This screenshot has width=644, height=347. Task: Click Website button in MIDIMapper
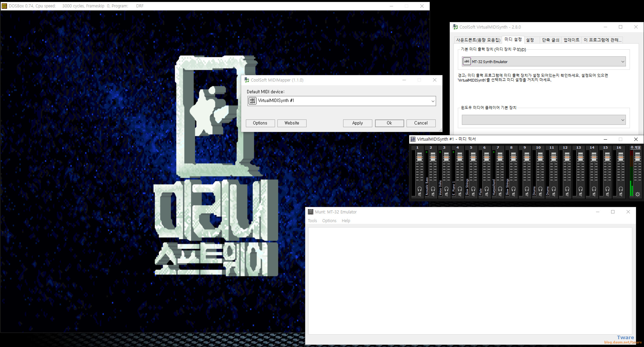click(x=292, y=123)
